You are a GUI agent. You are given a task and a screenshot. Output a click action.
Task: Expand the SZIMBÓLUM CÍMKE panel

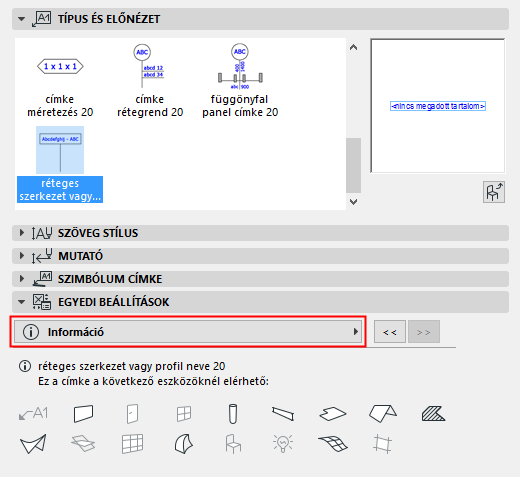click(22, 279)
